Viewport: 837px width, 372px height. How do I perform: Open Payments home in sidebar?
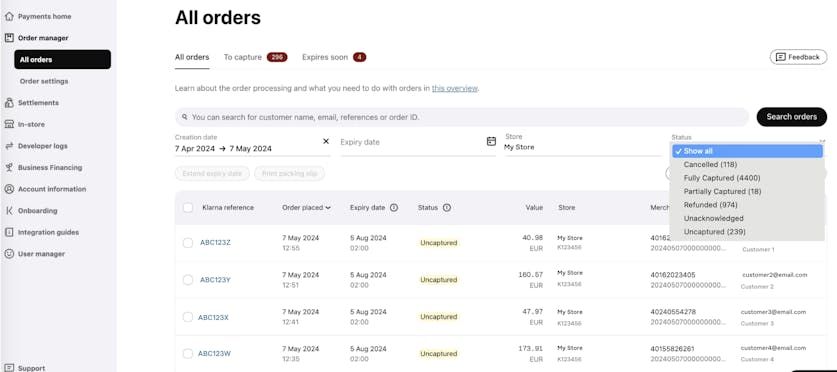click(x=44, y=17)
